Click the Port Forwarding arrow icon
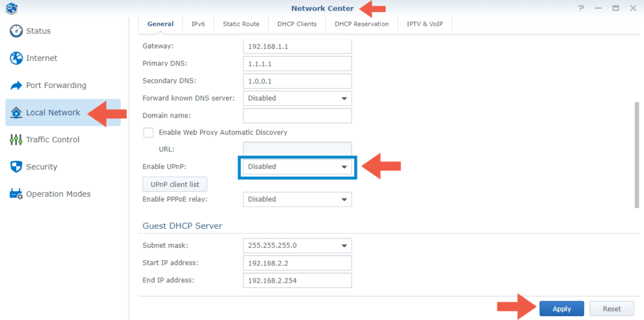The width and height of the screenshot is (644, 320). [16, 86]
